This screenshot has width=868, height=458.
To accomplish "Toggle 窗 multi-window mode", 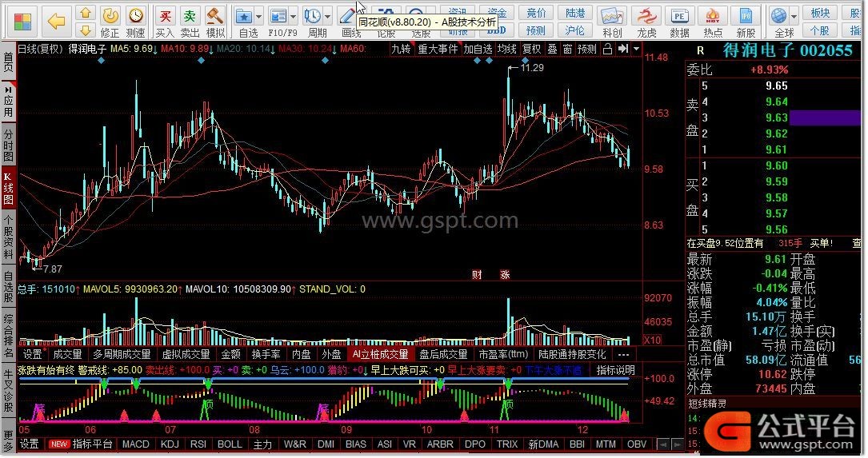I will (x=567, y=50).
